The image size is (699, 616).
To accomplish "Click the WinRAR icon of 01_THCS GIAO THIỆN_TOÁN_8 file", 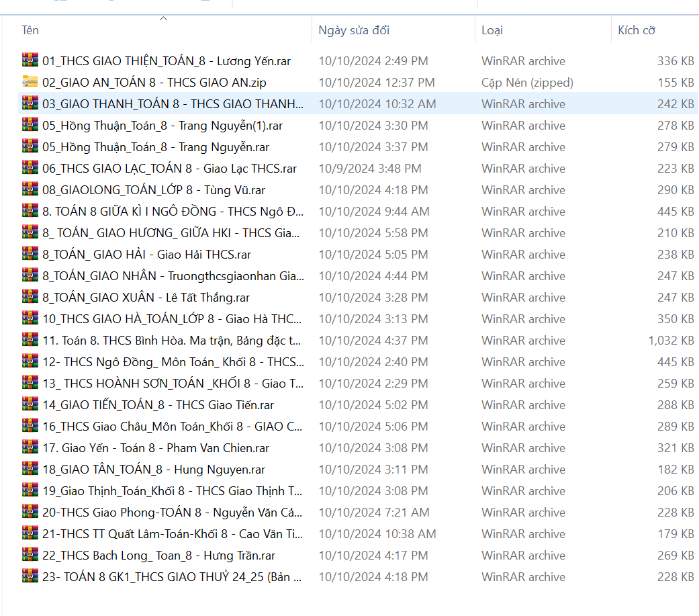I will 30,60.
